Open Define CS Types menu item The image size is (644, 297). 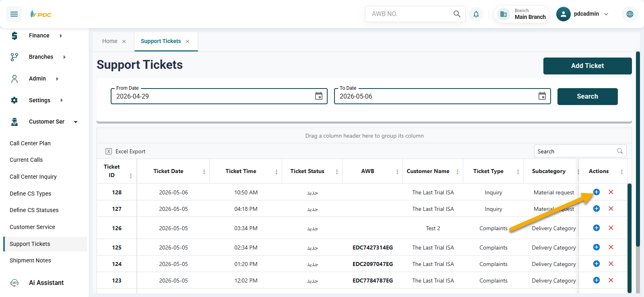pos(31,194)
